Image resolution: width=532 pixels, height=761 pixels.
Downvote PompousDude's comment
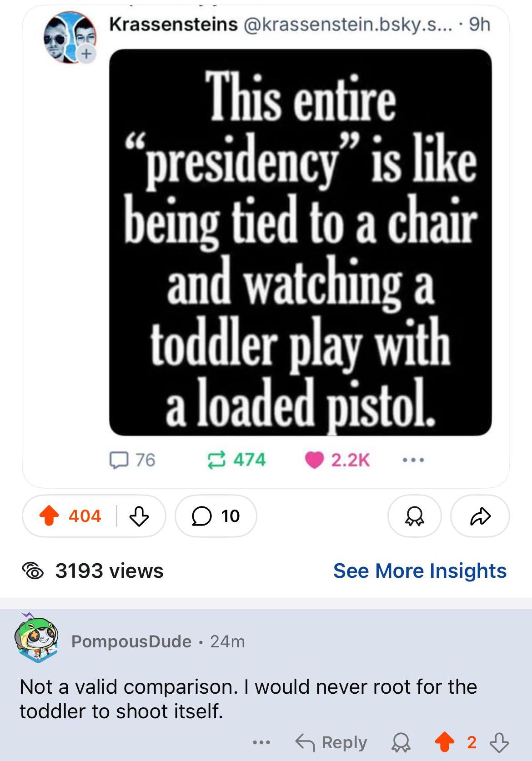pos(499,742)
